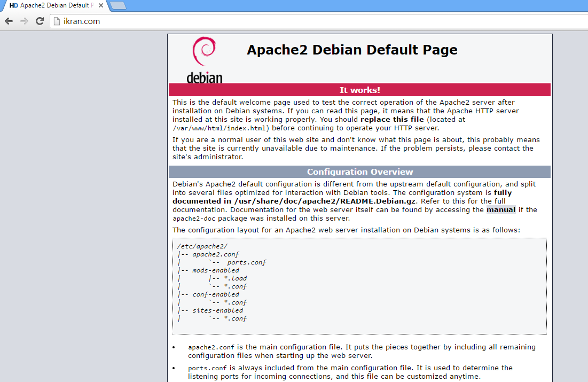Click mods-enabled tree entry

216,270
